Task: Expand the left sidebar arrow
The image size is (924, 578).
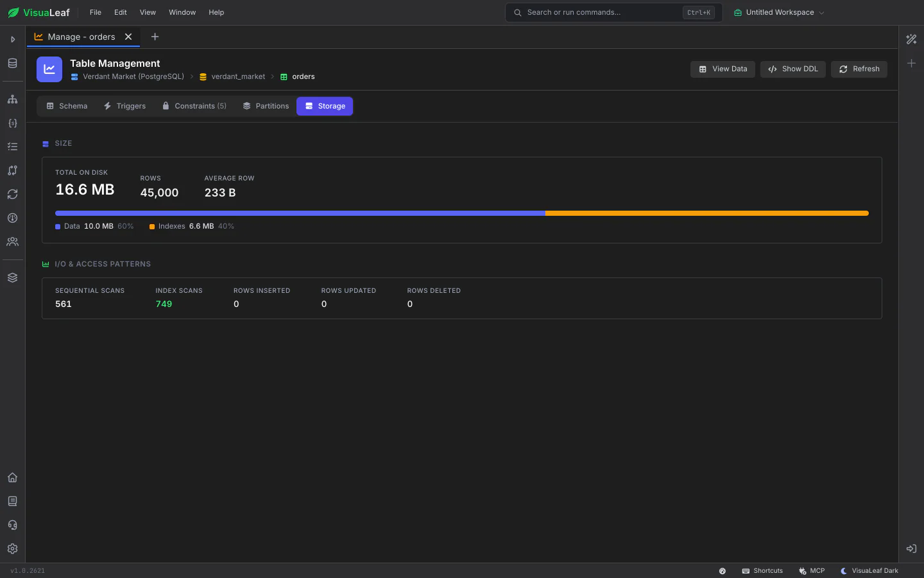Action: point(12,39)
